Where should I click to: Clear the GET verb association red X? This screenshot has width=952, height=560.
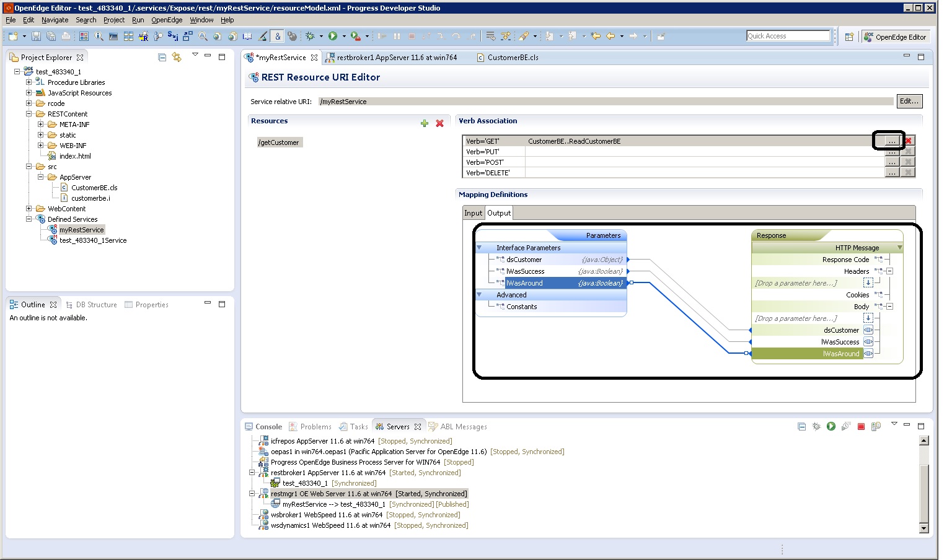point(908,141)
